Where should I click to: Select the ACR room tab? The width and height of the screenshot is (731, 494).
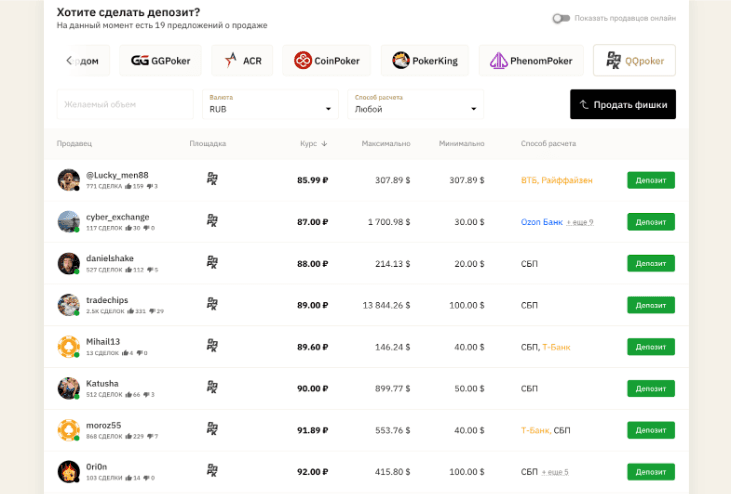242,61
